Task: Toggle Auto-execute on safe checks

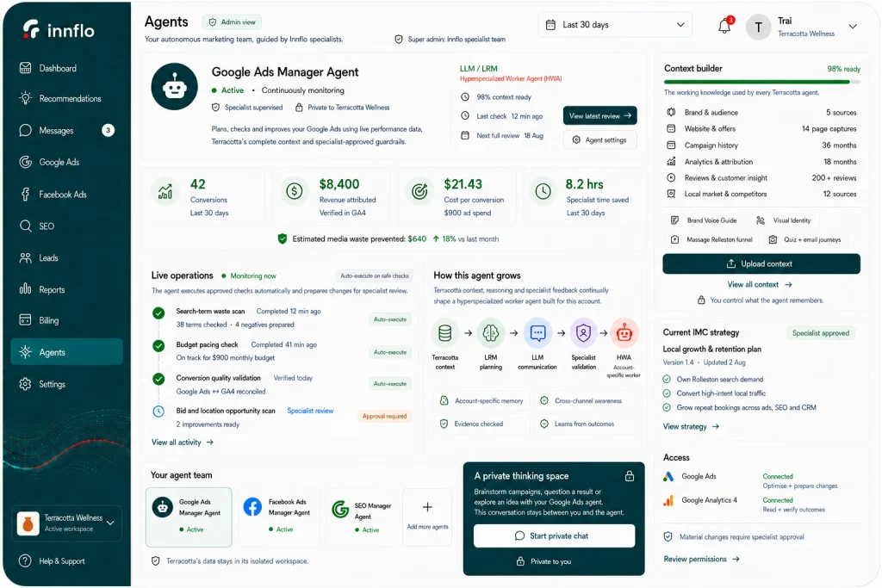Action: tap(375, 276)
